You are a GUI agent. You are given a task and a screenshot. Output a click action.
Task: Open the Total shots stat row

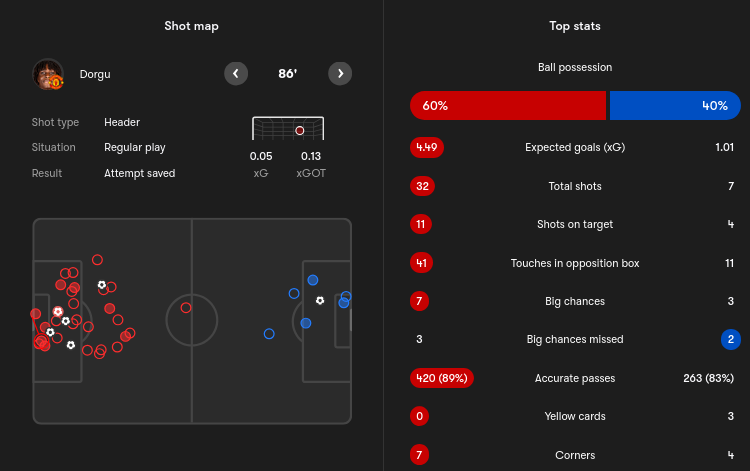[575, 186]
